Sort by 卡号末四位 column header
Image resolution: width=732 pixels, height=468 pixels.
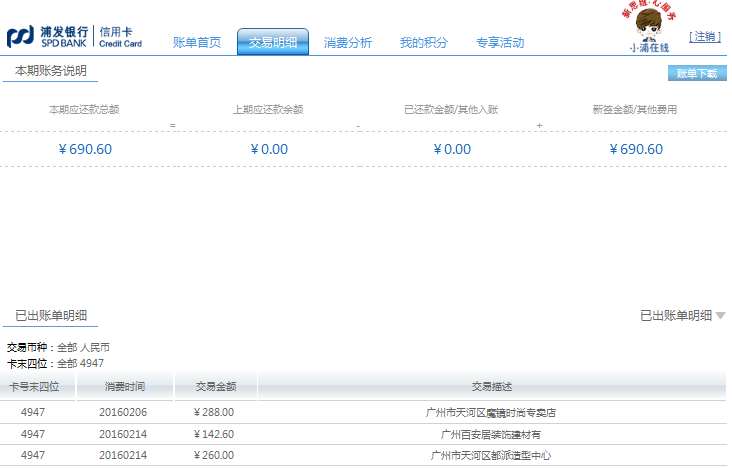point(34,386)
